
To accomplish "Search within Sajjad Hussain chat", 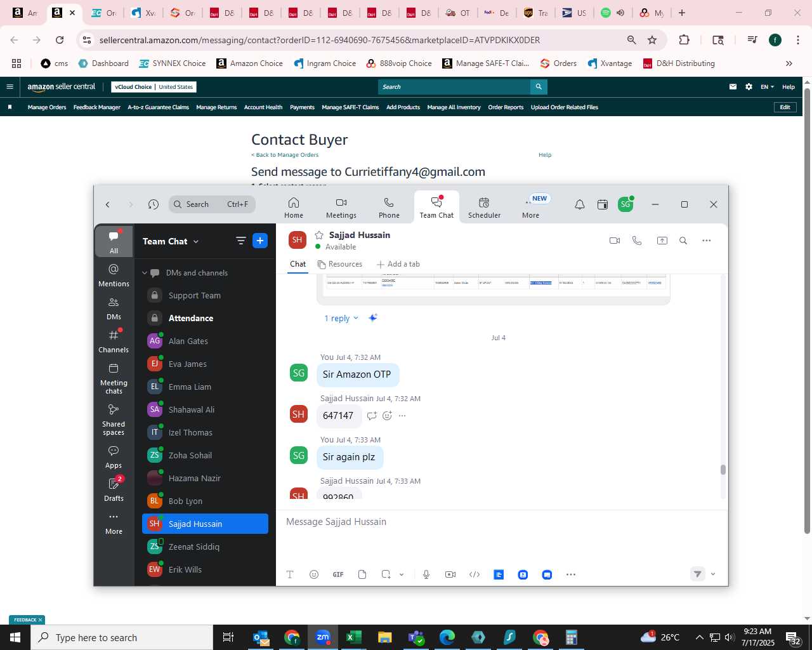I will (683, 241).
